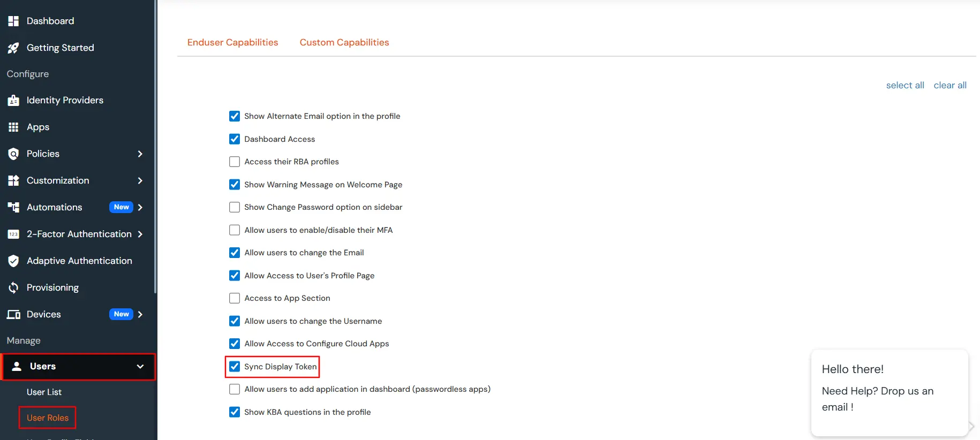Click the Adaptive Authentication shield icon
Image resolution: width=980 pixels, height=440 pixels.
coord(13,261)
